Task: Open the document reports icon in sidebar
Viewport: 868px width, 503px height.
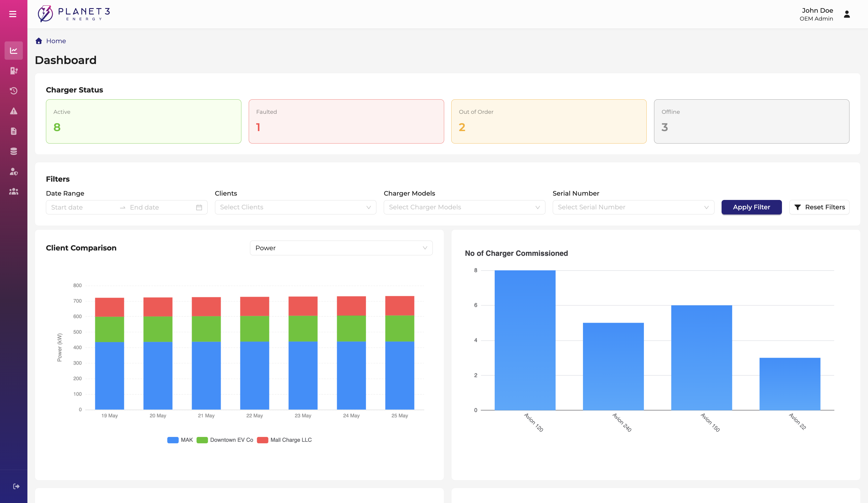Action: click(14, 131)
